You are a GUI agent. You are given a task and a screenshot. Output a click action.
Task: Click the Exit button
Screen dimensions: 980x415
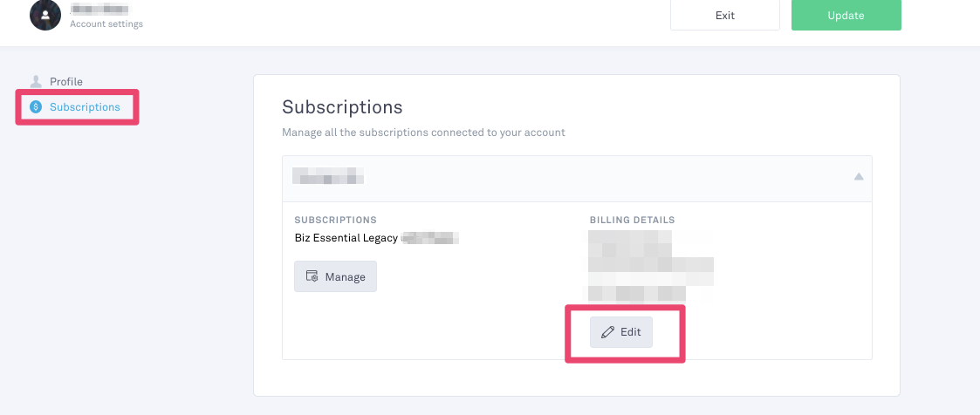click(725, 16)
